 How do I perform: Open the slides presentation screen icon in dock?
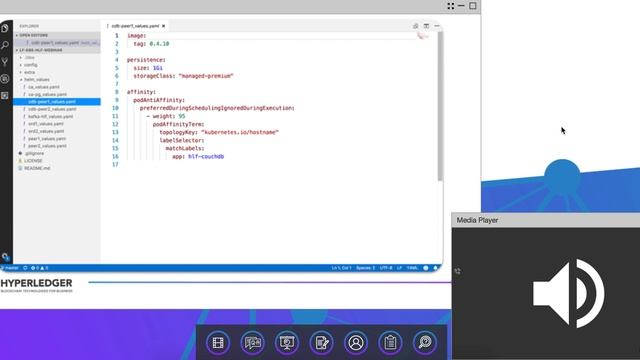click(x=287, y=342)
